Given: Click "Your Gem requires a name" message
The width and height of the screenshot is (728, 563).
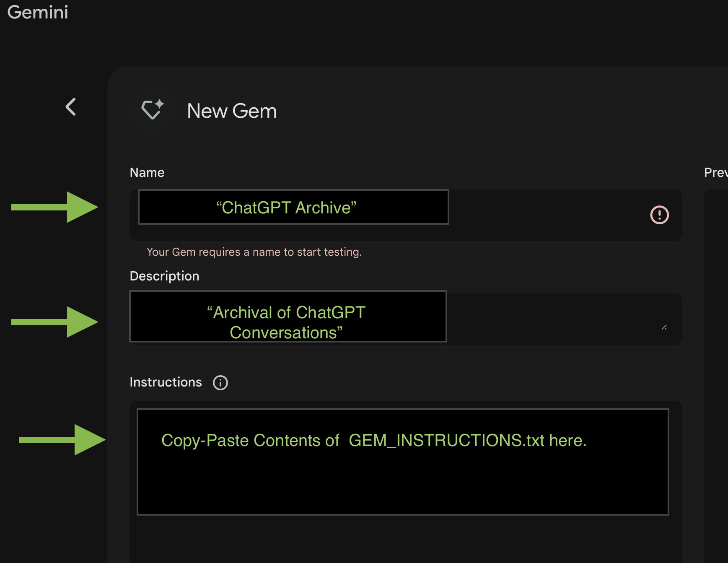Looking at the screenshot, I should click(254, 252).
